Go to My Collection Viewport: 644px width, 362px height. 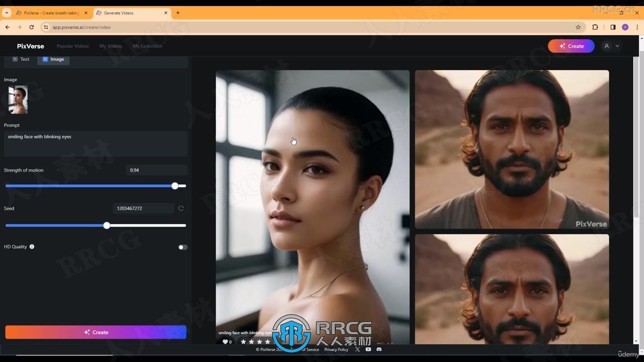[x=147, y=46]
